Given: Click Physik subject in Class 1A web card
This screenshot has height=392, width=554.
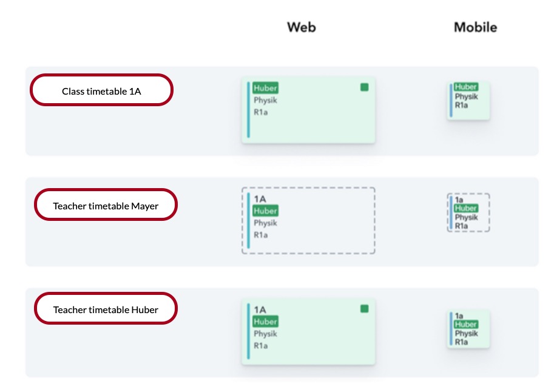Looking at the screenshot, I should point(265,100).
